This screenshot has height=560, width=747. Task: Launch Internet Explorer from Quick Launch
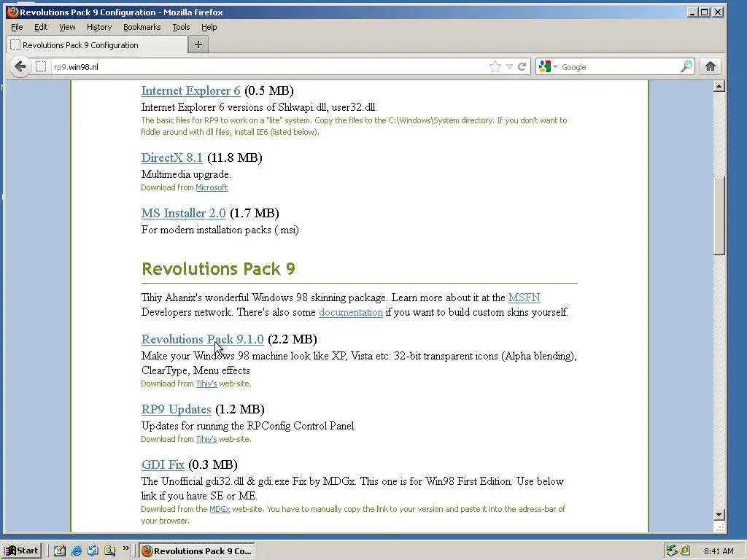pyautogui.click(x=76, y=551)
